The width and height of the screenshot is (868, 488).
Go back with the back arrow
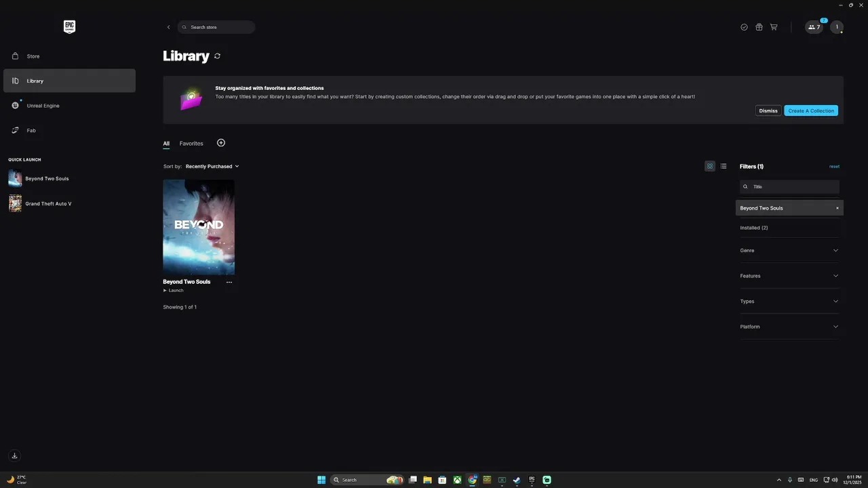tap(169, 27)
